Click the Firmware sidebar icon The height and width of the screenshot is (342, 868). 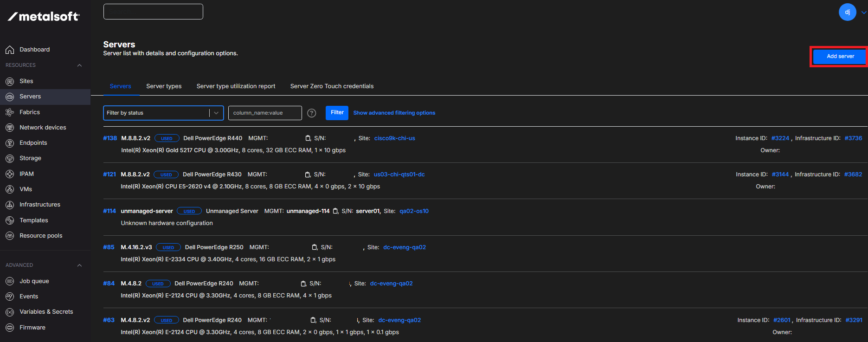[x=10, y=328]
